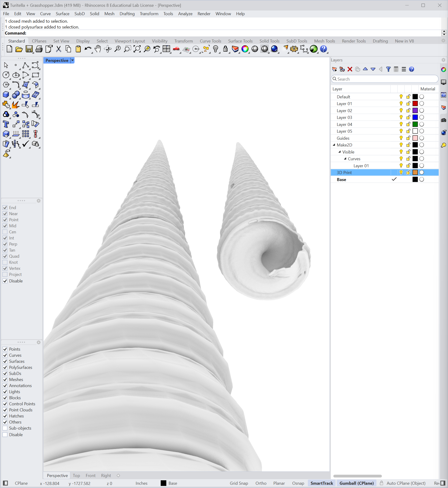Hide the Guides layer via lightbulb
Viewport: 448px width, 488px height.
pyautogui.click(x=401, y=138)
